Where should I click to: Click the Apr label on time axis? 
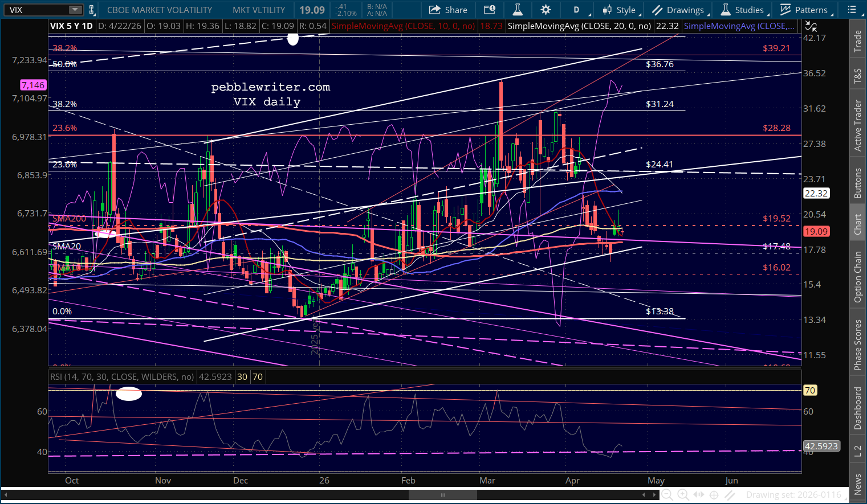[x=572, y=481]
